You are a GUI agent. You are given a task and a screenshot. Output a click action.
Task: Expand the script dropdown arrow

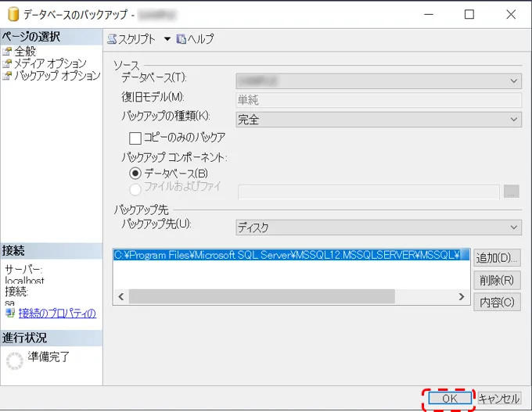point(167,39)
